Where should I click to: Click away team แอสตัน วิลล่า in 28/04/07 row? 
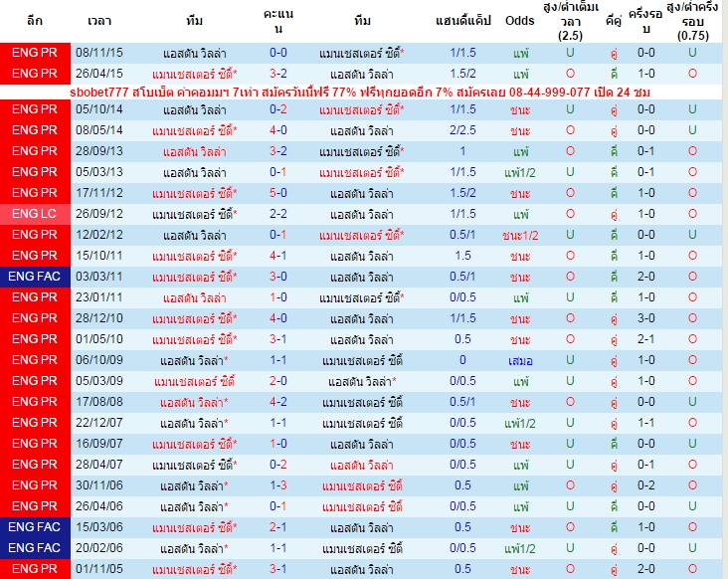point(362,465)
